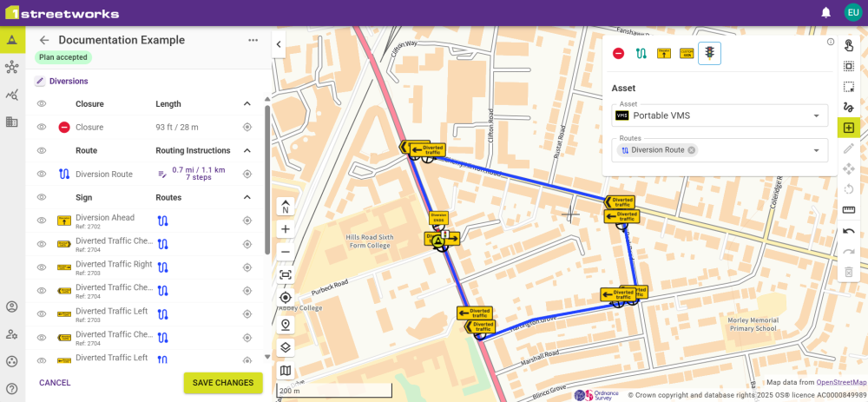This screenshot has width=868, height=402.
Task: Open notifications bell
Action: pyautogui.click(x=825, y=12)
